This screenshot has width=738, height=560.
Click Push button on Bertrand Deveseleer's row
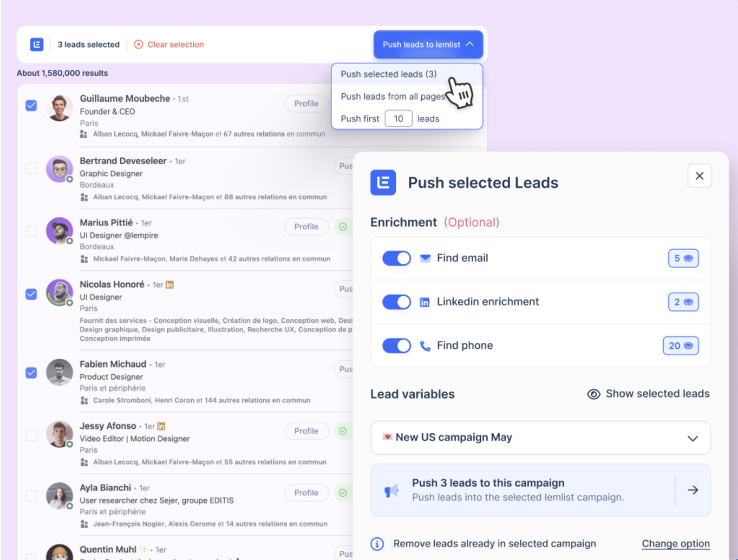tap(344, 166)
